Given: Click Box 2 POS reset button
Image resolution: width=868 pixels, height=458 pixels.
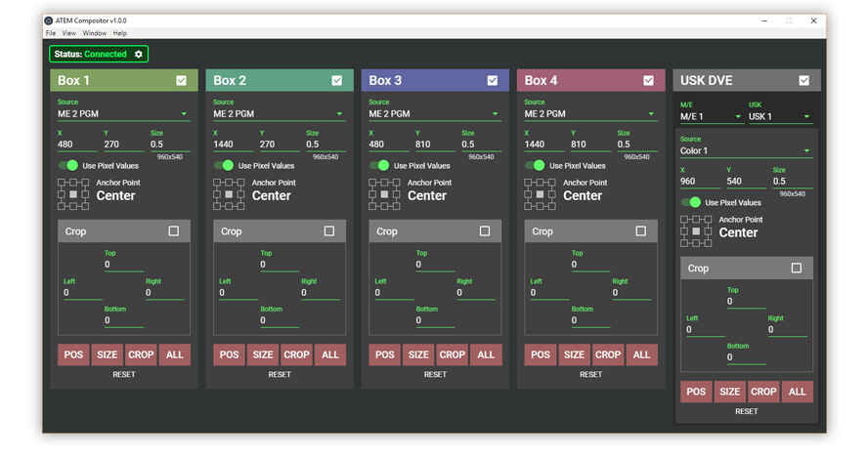Looking at the screenshot, I should click(x=229, y=354).
